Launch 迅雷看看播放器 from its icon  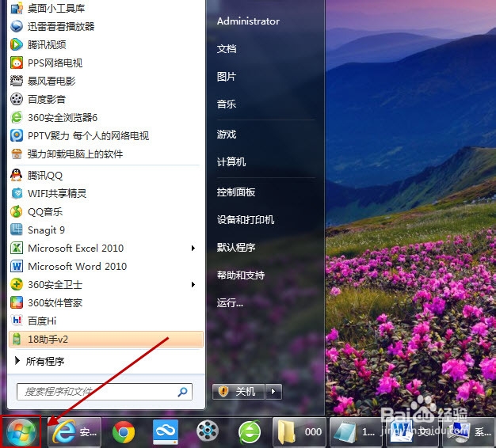point(17,26)
